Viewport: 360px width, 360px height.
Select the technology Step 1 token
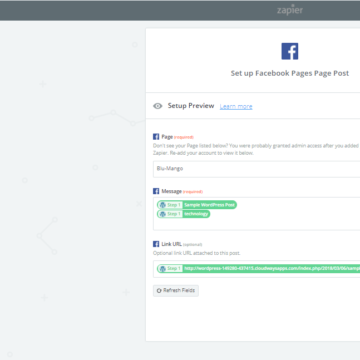[184, 214]
